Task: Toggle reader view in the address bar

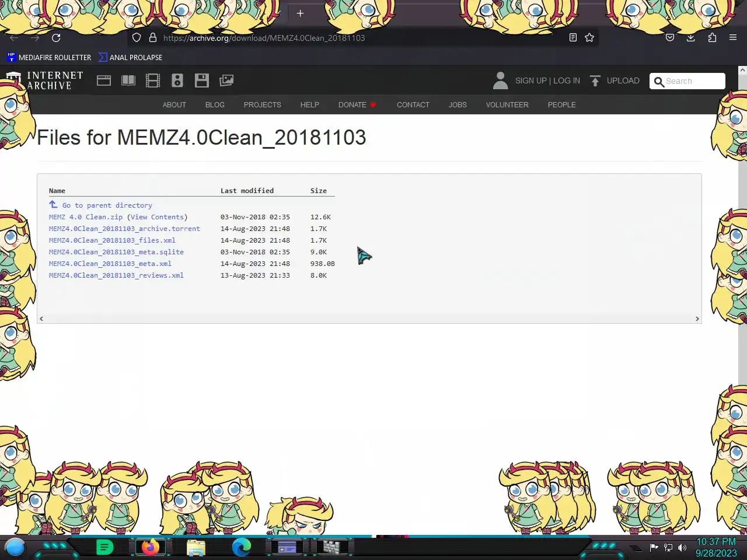Action: tap(573, 38)
